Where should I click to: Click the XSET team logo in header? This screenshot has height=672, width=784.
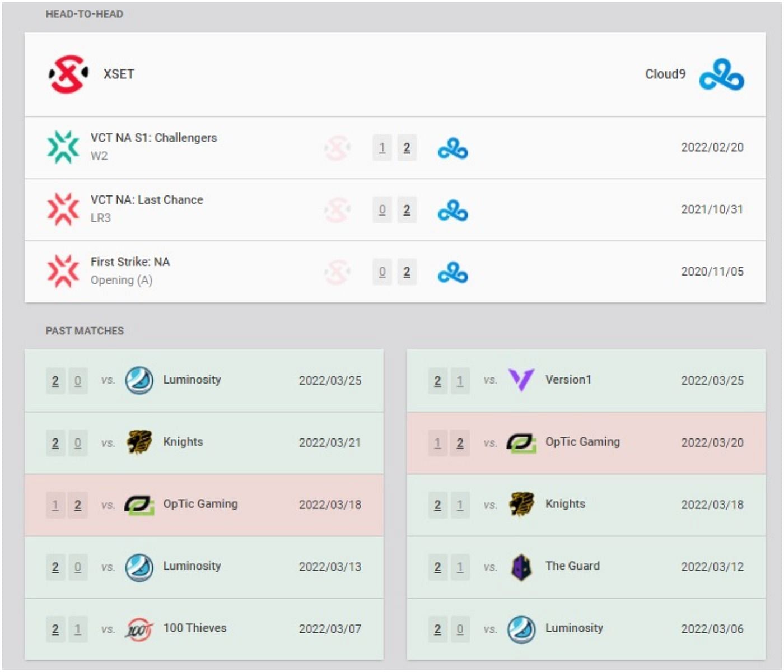[68, 74]
